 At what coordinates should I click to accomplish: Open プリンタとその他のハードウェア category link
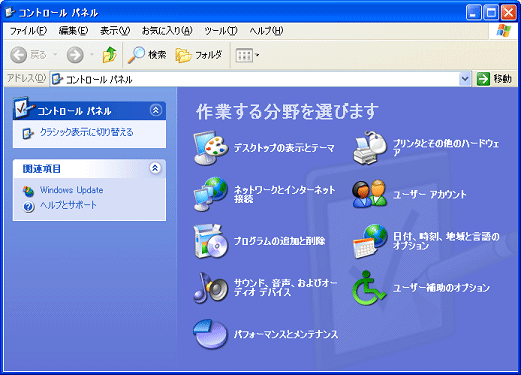(x=446, y=148)
